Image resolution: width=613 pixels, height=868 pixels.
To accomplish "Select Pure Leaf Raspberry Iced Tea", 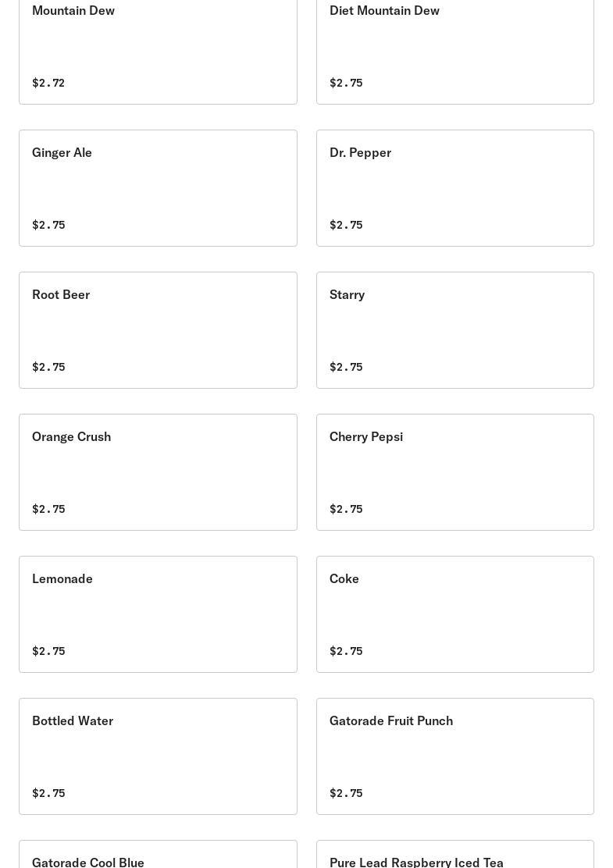I will coord(454,857).
